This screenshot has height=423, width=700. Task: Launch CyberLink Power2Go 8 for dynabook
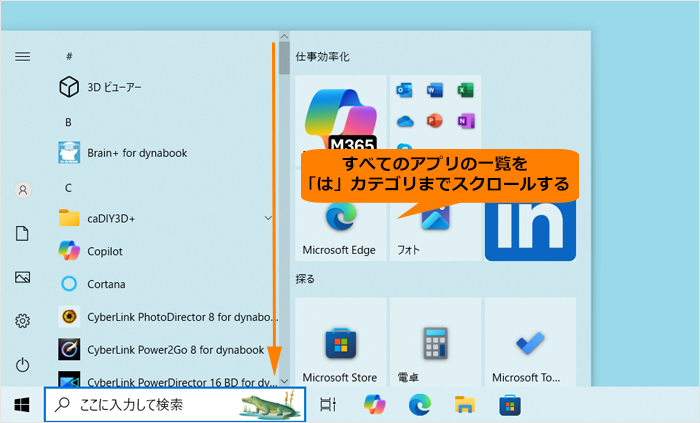click(163, 349)
